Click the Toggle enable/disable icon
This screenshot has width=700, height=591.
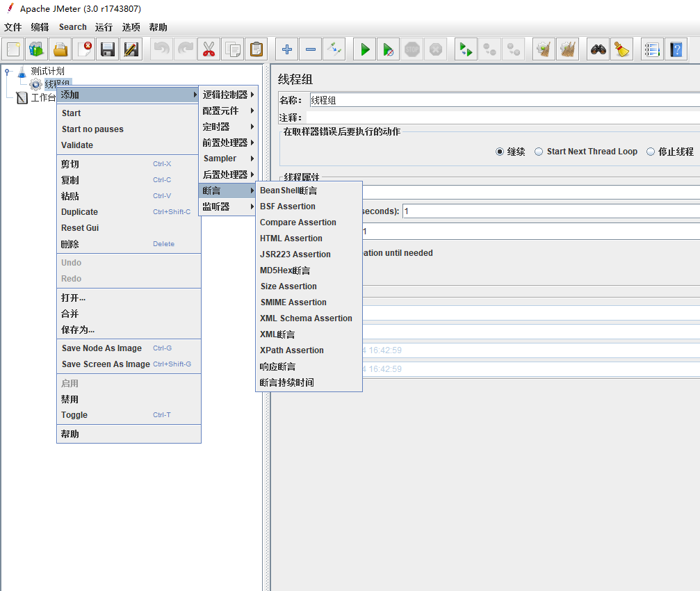tap(334, 49)
